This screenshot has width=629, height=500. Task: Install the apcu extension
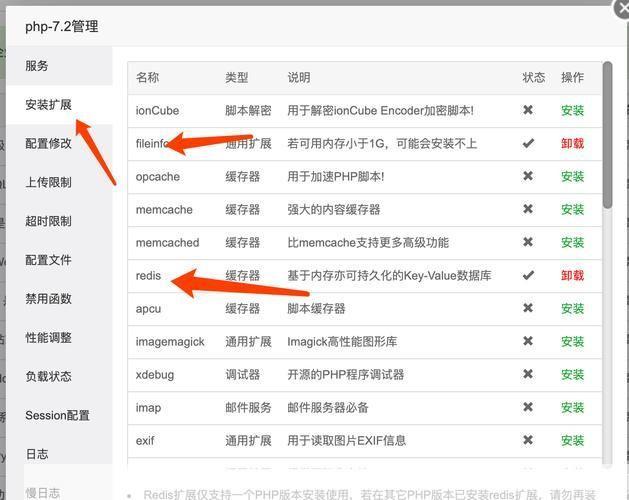(572, 309)
